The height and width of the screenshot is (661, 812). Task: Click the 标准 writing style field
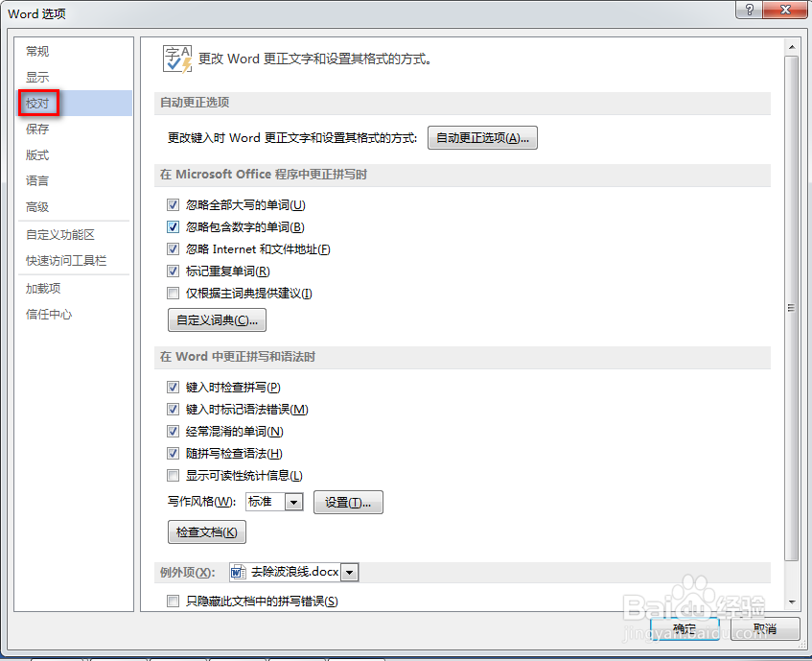click(x=266, y=502)
